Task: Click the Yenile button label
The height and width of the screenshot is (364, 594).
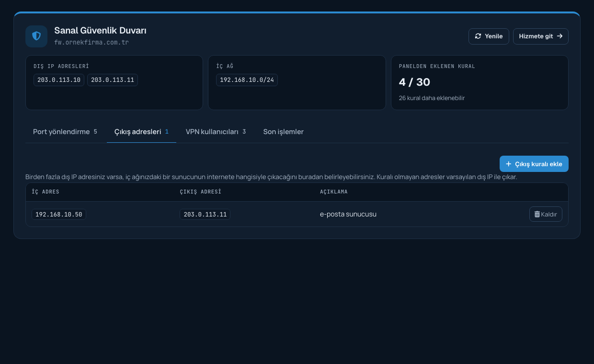Action: click(x=494, y=36)
